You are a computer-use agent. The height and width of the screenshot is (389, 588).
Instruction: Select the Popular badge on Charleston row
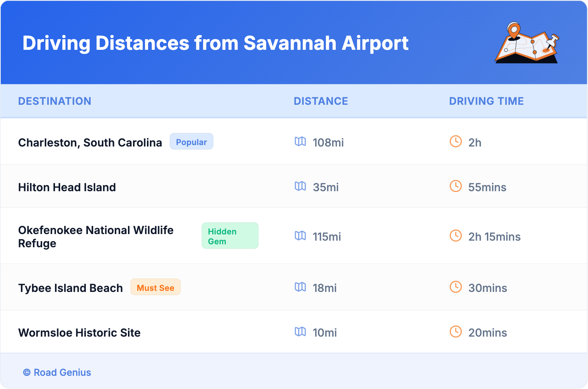pyautogui.click(x=191, y=141)
